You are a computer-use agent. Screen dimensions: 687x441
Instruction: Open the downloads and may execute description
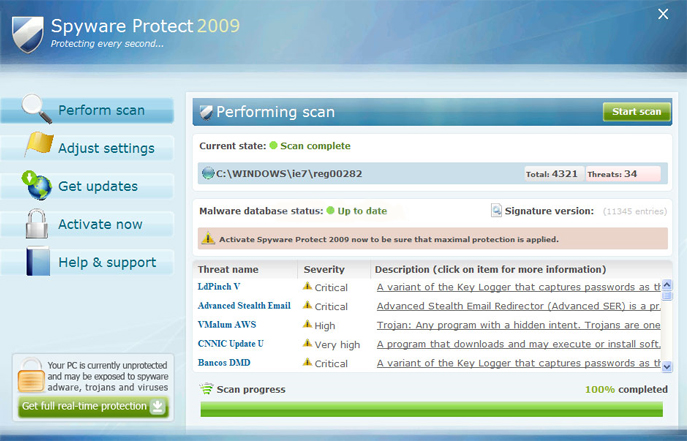tap(519, 344)
